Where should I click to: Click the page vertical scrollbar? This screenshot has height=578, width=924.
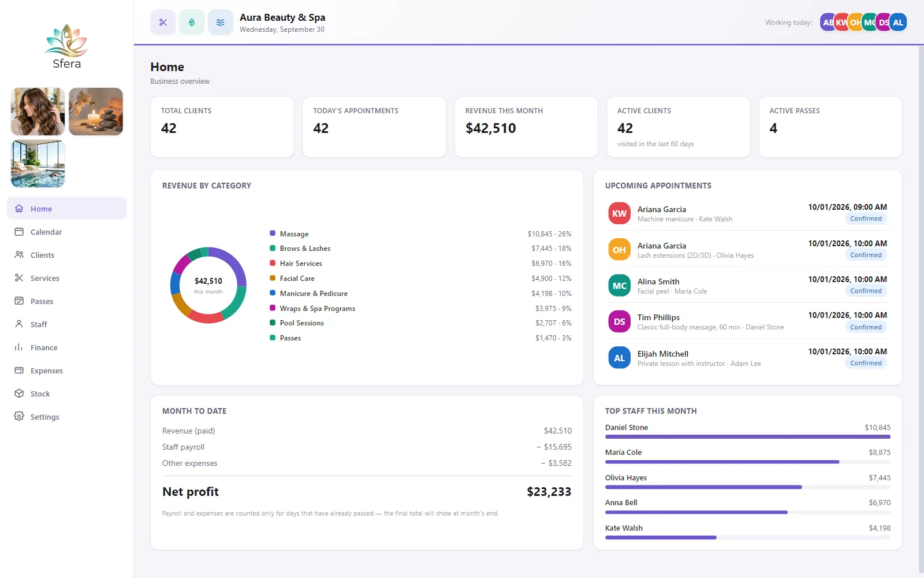[921, 309]
